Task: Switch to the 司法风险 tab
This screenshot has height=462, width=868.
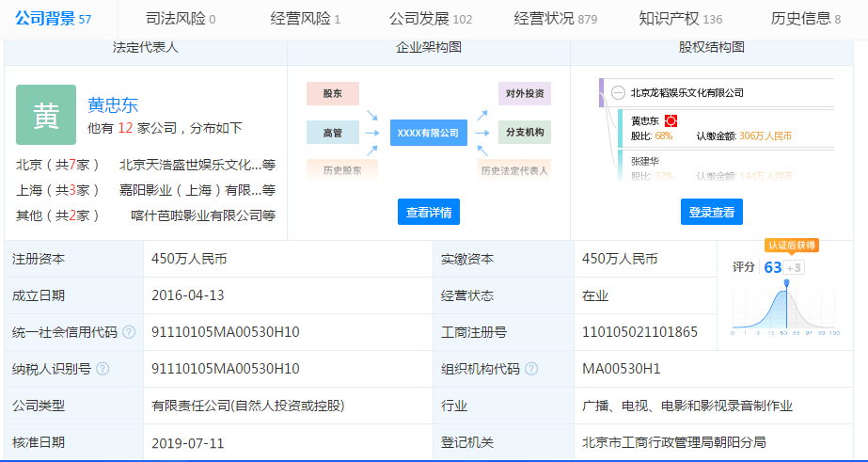Action: (x=181, y=19)
